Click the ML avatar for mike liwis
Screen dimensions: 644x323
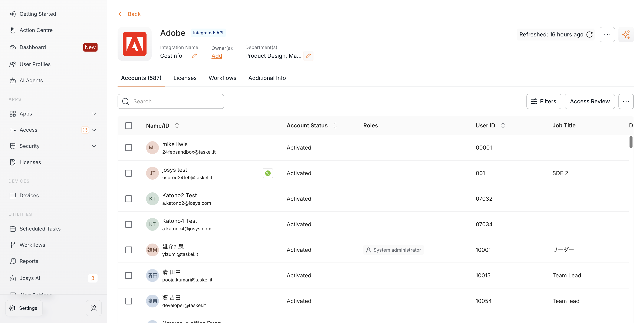click(152, 148)
